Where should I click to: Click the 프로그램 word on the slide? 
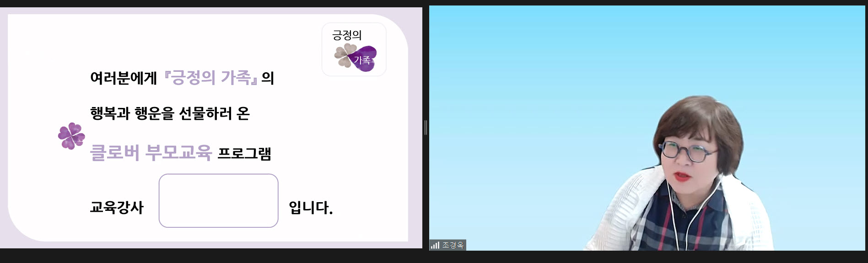click(x=244, y=153)
